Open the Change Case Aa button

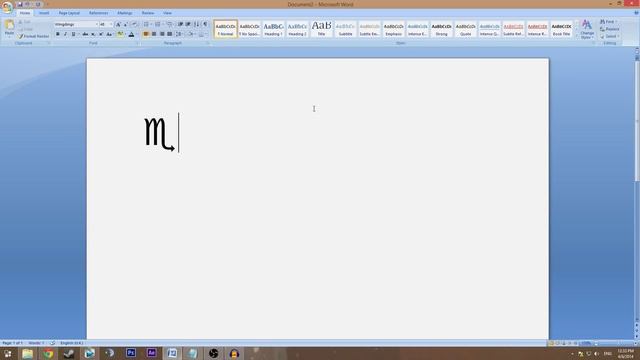click(x=109, y=34)
